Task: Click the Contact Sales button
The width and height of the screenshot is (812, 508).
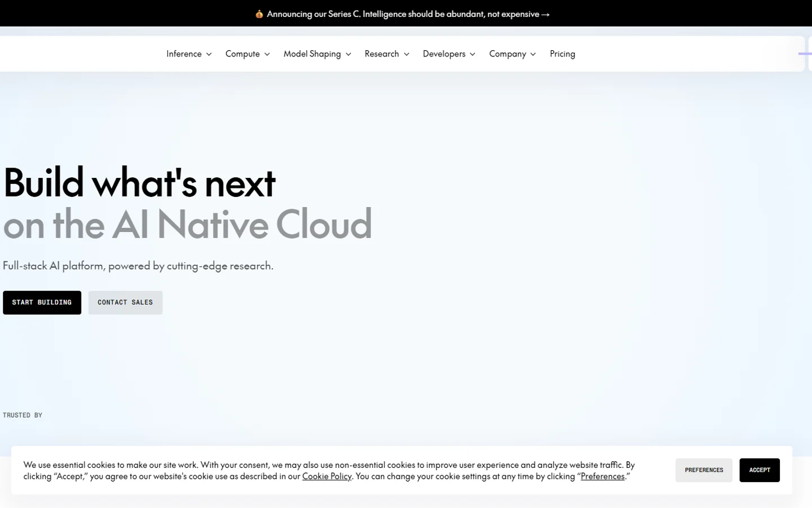Action: click(x=125, y=303)
